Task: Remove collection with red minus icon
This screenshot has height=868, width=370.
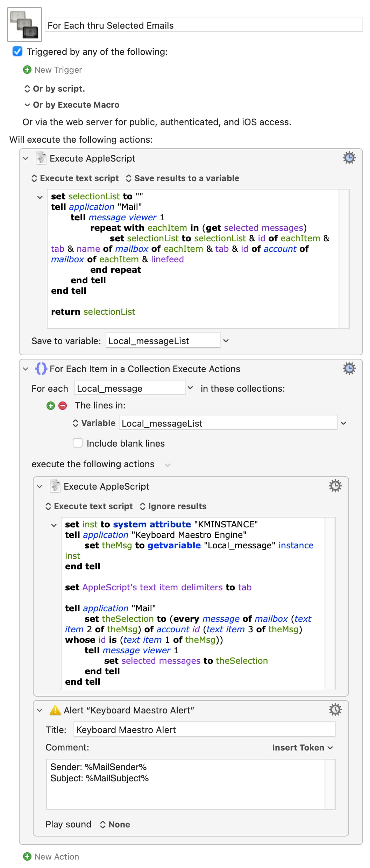Action: click(x=63, y=406)
